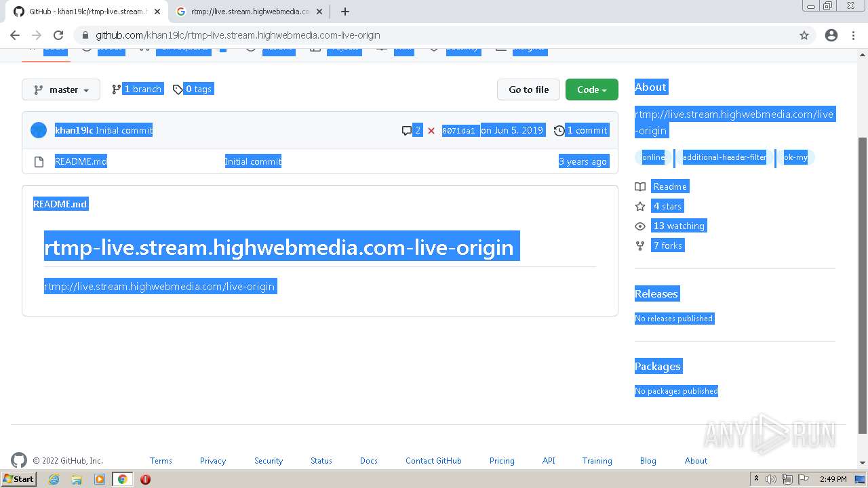
Task: Open the README.md file row
Action: (x=320, y=161)
